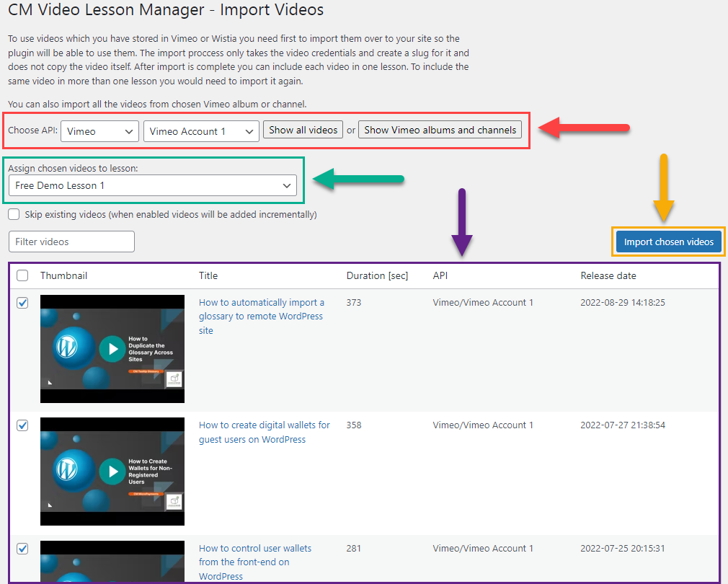Select the duration value 281
The height and width of the screenshot is (584, 728).
[354, 548]
